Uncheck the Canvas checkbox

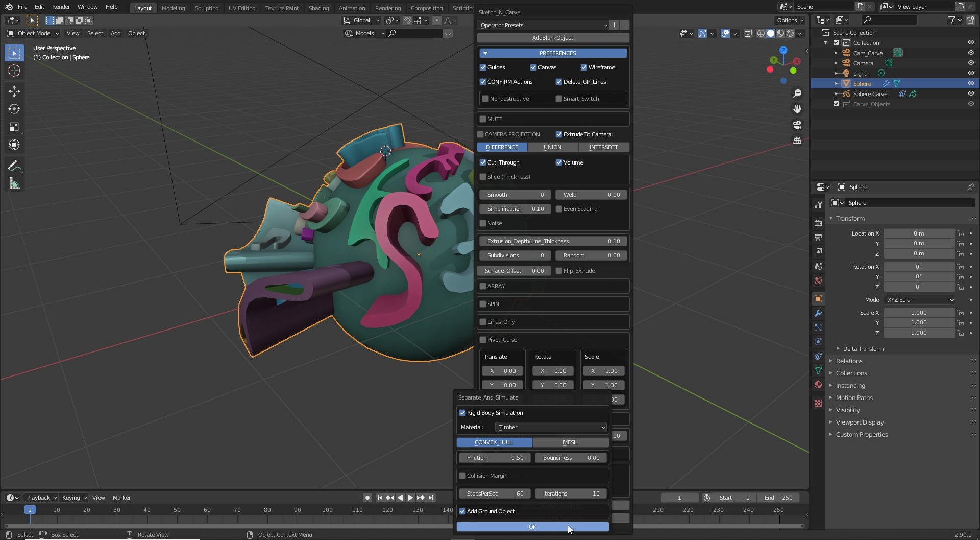coord(533,67)
